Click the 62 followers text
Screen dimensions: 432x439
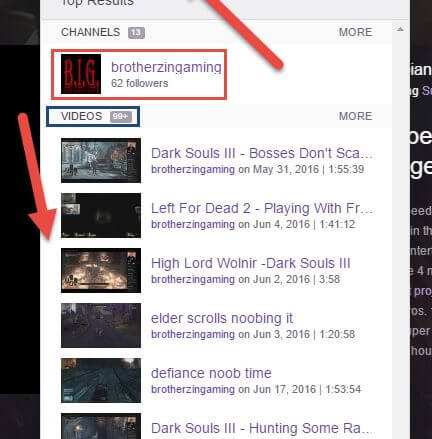point(140,83)
